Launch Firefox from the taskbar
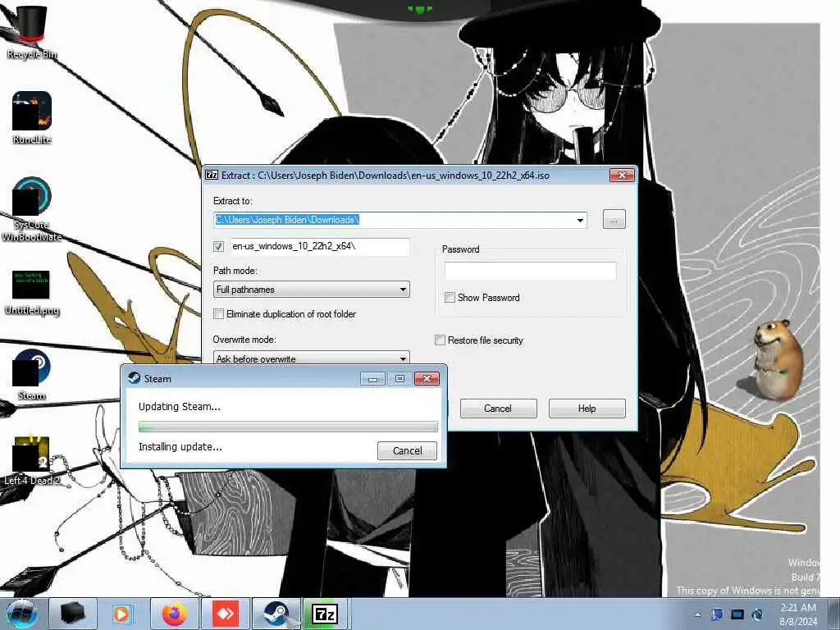This screenshot has height=630, width=840. click(x=175, y=614)
